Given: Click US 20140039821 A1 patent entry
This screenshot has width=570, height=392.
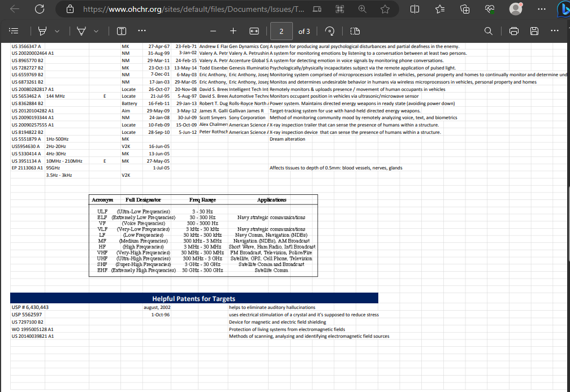Looking at the screenshot, I should (x=32, y=337).
